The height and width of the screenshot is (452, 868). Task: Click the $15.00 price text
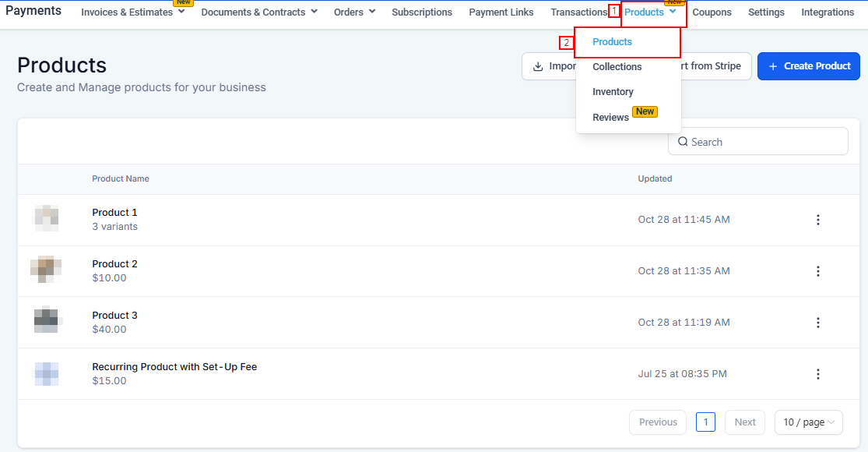pos(109,381)
